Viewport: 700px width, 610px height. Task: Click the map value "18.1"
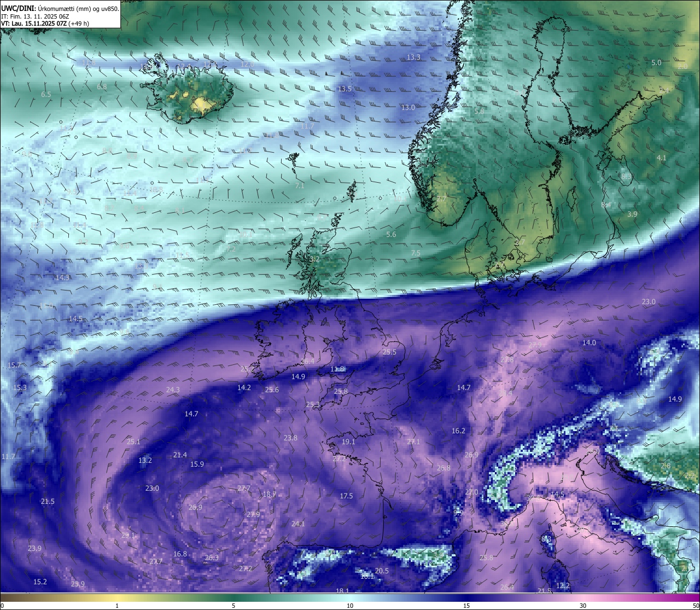[x=342, y=591]
